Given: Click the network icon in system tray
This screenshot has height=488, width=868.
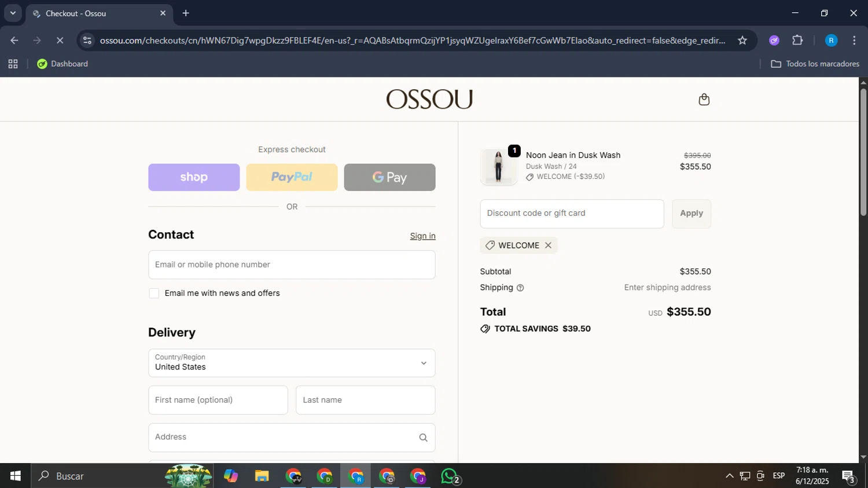Looking at the screenshot, I should click(x=745, y=476).
